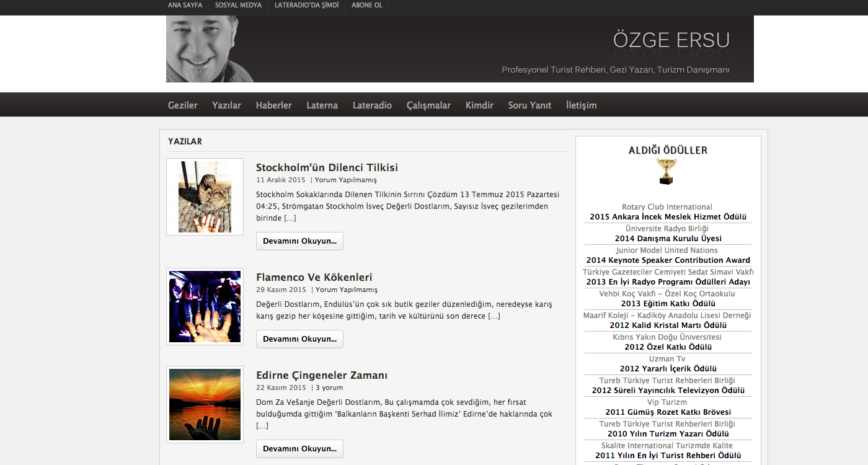Click the 22 Kasım 2015 date

(x=281, y=387)
